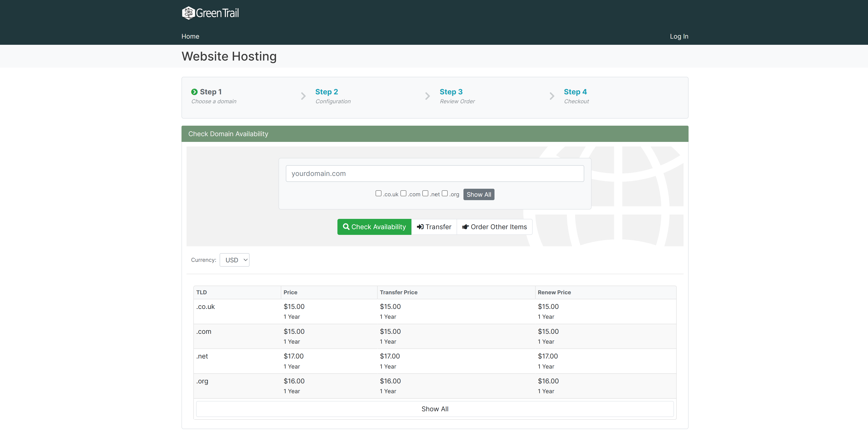Image resolution: width=868 pixels, height=430 pixels.
Task: Focus the yourdomain.com input field
Action: pyautogui.click(x=435, y=174)
